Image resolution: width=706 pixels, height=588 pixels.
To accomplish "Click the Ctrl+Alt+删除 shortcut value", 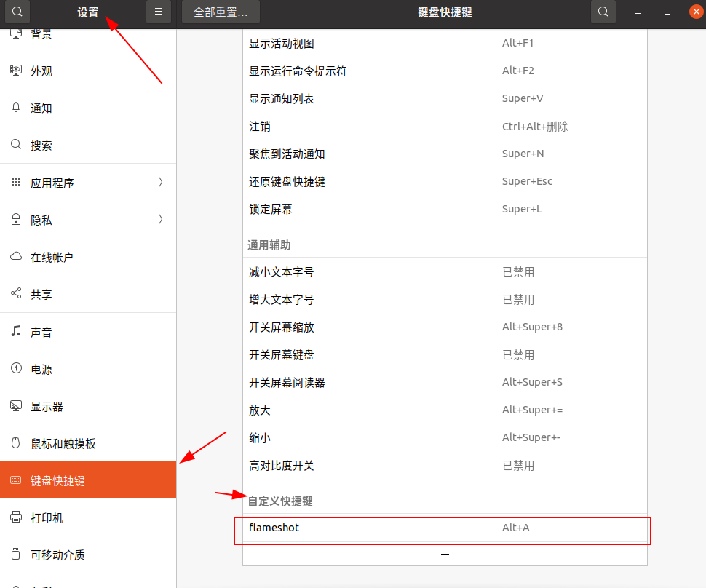I will tap(535, 127).
